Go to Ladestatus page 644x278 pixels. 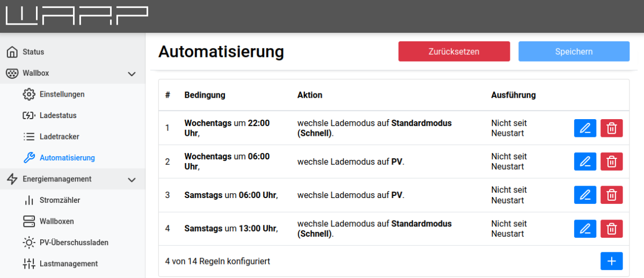[x=58, y=115]
